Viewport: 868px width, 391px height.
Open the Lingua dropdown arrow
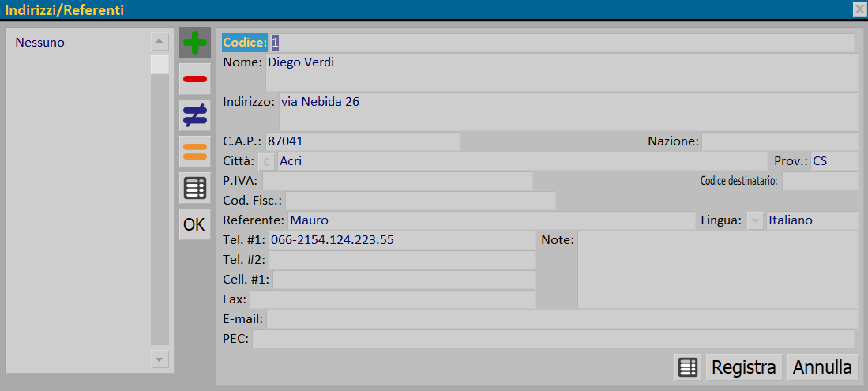(x=754, y=220)
